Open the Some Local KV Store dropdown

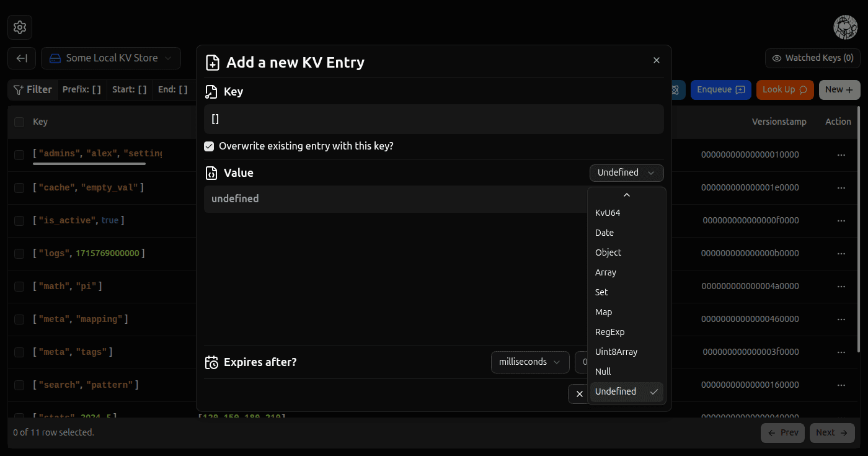pos(111,58)
